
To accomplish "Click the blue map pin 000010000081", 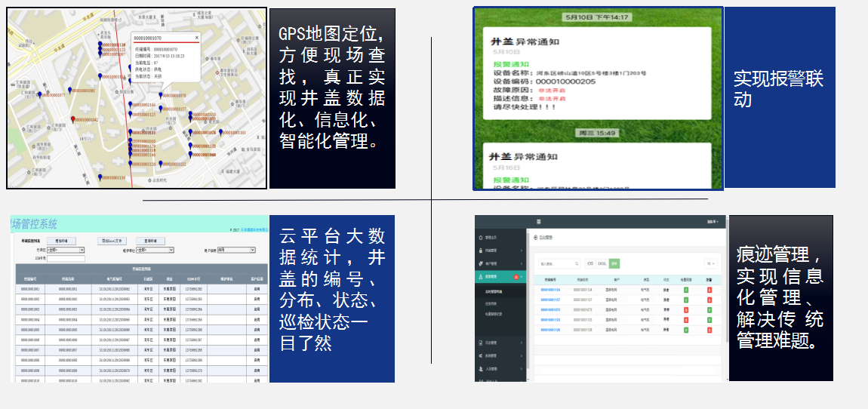I will (x=69, y=91).
